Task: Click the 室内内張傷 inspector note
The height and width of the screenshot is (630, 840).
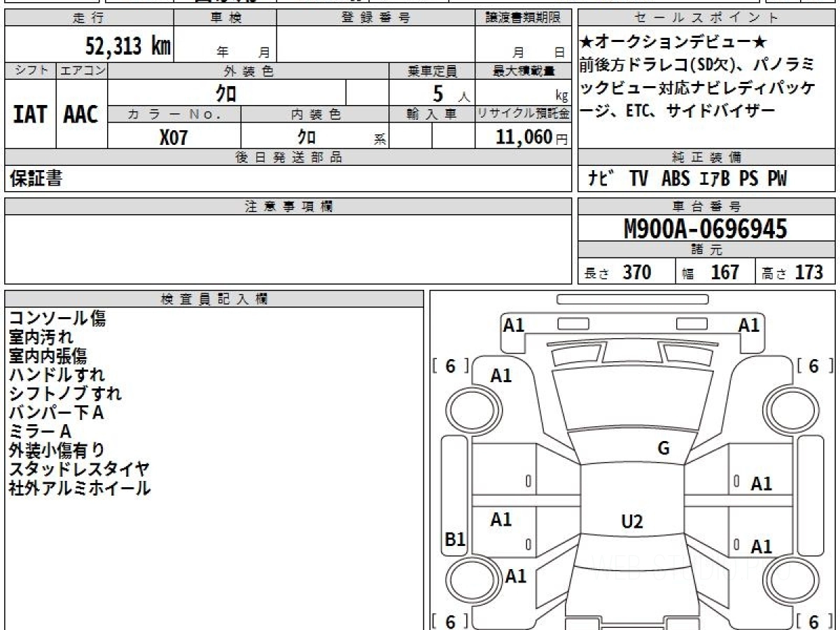Action: click(x=48, y=356)
